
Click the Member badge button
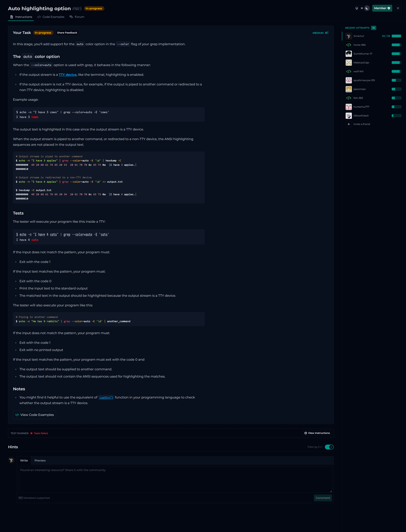coord(382,8)
